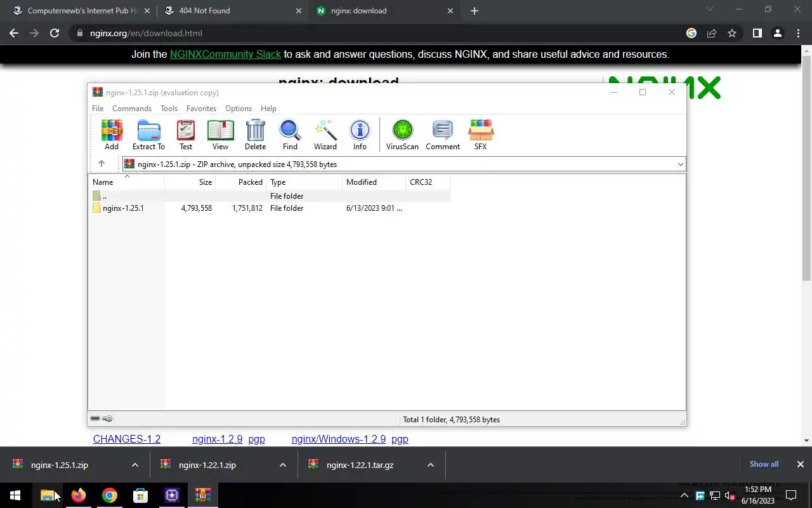This screenshot has width=812, height=508.
Task: Open Chrome side panel icon
Action: tap(757, 33)
